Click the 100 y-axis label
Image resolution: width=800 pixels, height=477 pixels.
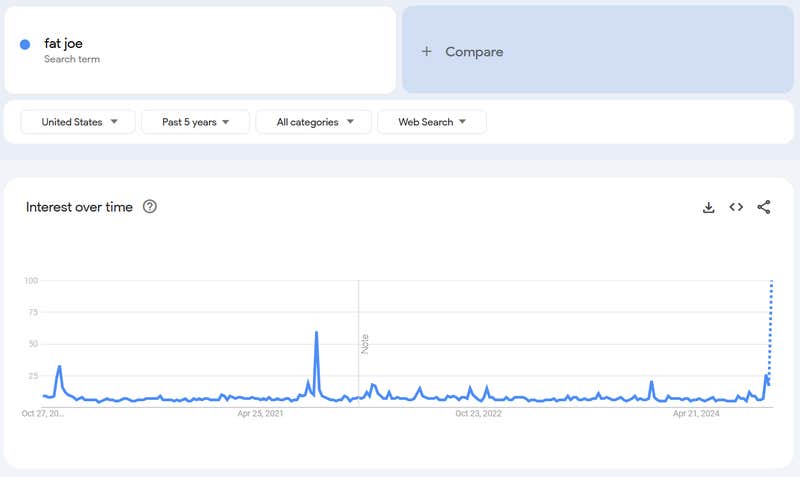coord(30,281)
